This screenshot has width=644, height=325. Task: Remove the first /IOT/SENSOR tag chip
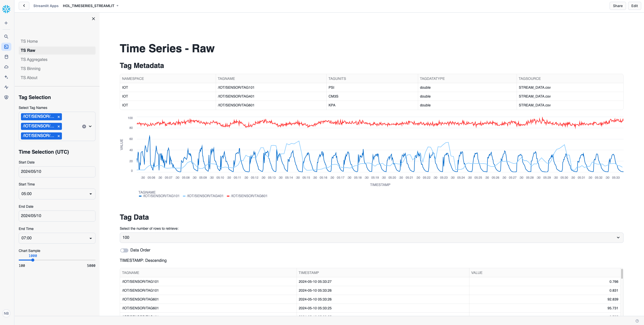(58, 117)
